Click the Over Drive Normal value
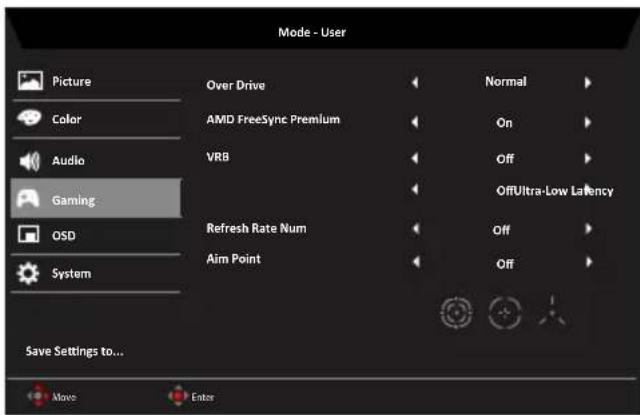The image size is (640, 415). [506, 82]
